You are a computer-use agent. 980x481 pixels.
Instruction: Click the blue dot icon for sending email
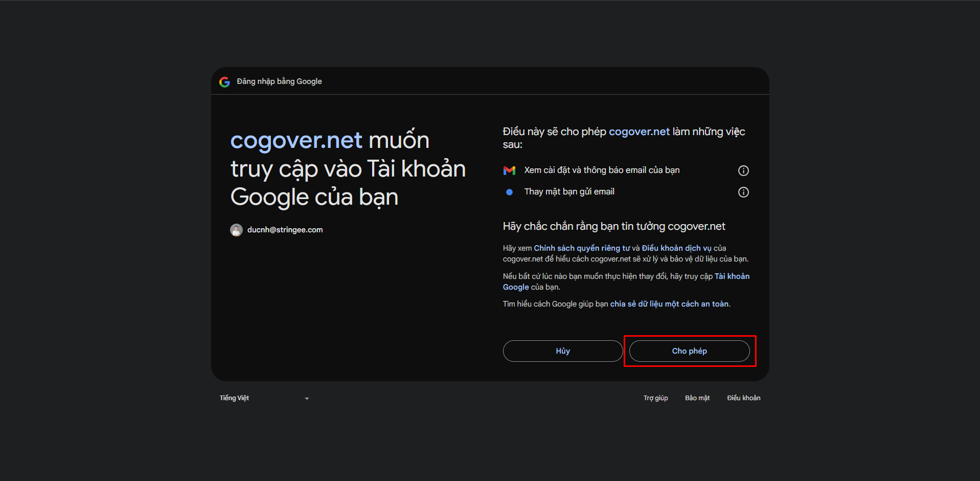(x=509, y=192)
